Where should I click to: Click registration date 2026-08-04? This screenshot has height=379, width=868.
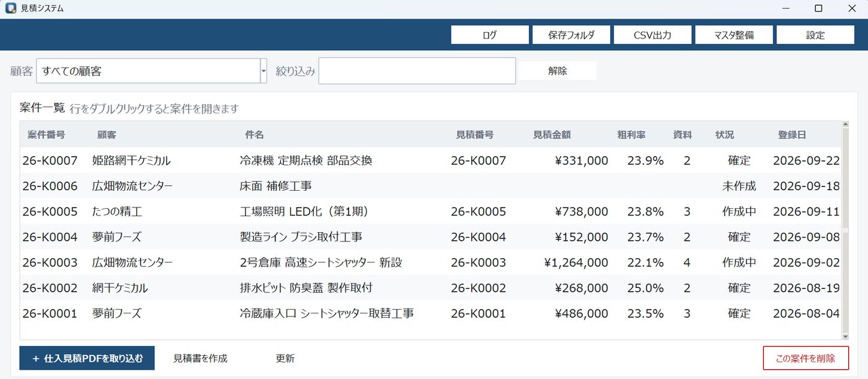coord(807,313)
